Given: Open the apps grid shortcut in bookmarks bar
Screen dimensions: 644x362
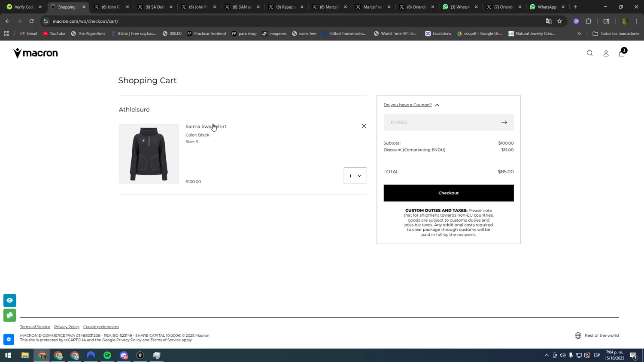Looking at the screenshot, I should [6, 33].
